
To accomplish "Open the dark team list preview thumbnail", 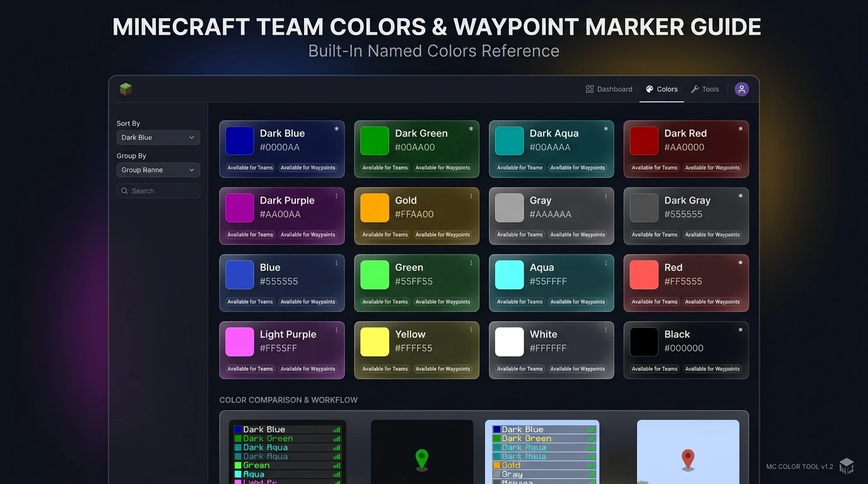I will (x=288, y=452).
